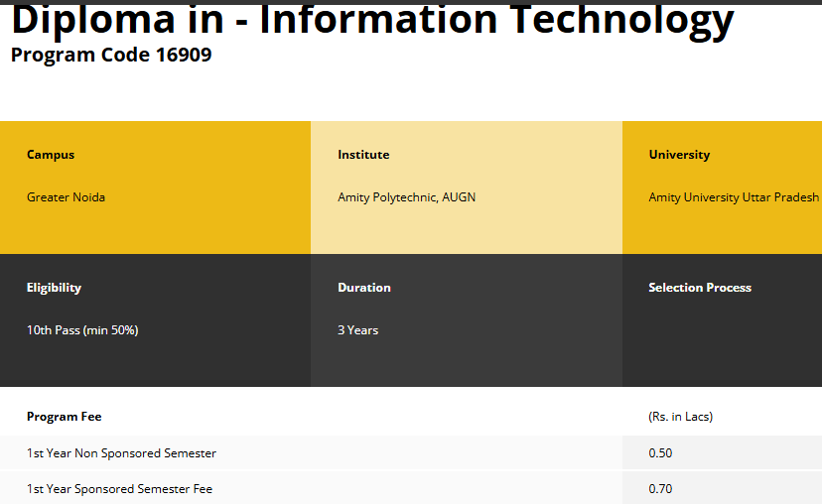
Task: Click Amity Polytechnic, AUGN text
Action: pos(406,197)
